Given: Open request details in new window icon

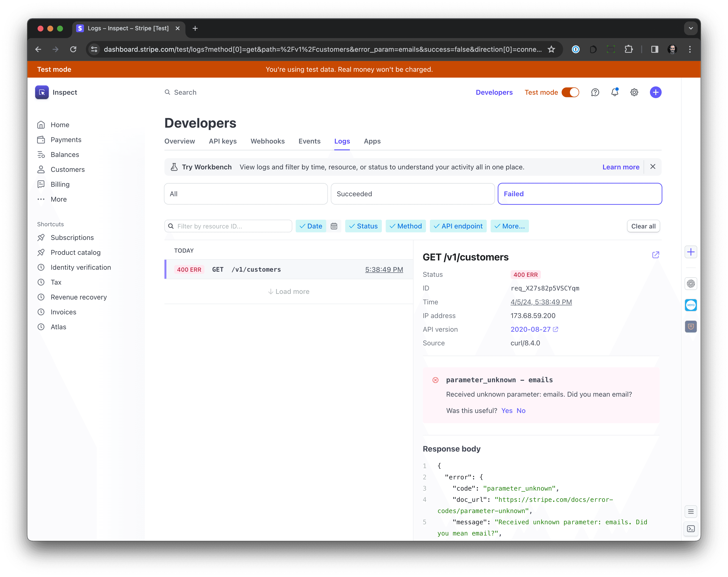Looking at the screenshot, I should pos(655,255).
